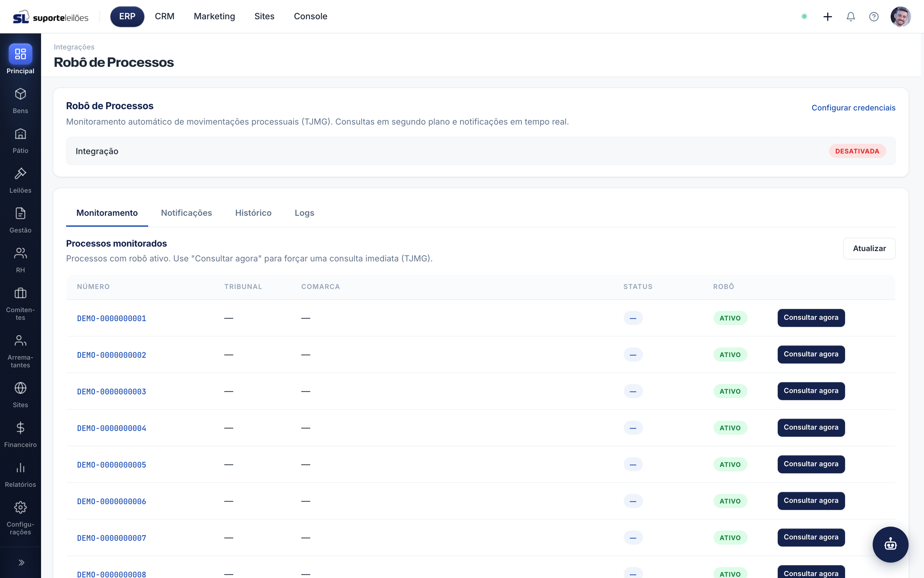
Task: Open the Arrematantes user icon
Action: coord(20,341)
